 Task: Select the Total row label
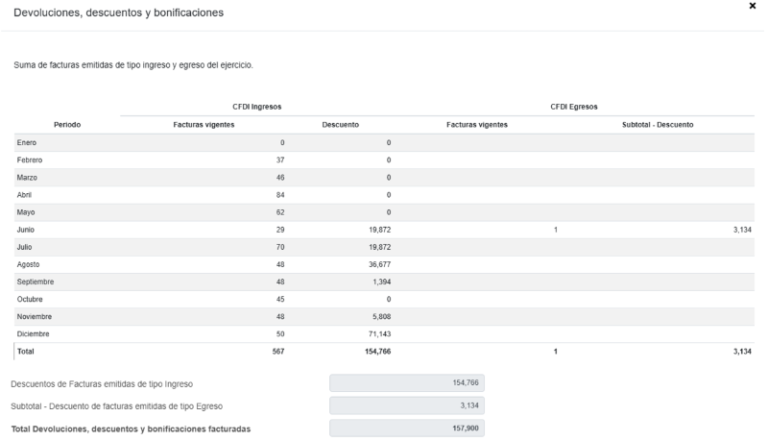(x=25, y=351)
